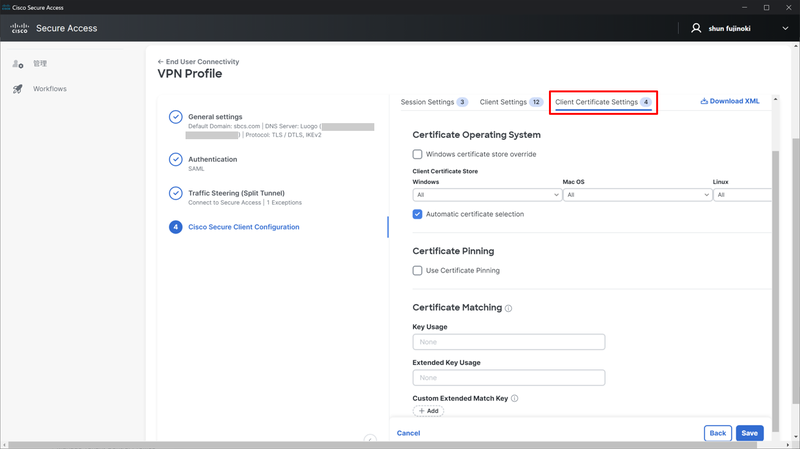Click the Session Settings count badge 3

[x=462, y=102]
